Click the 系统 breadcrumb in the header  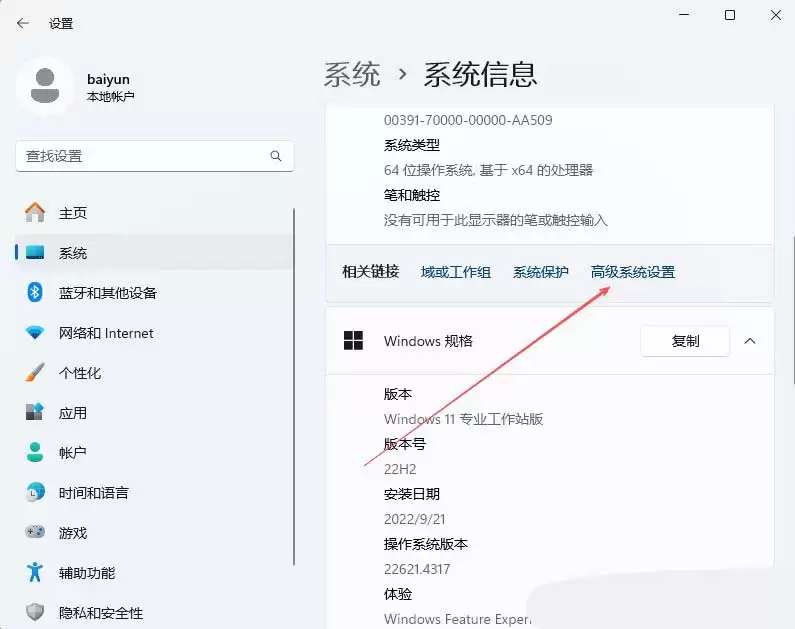(x=352, y=74)
